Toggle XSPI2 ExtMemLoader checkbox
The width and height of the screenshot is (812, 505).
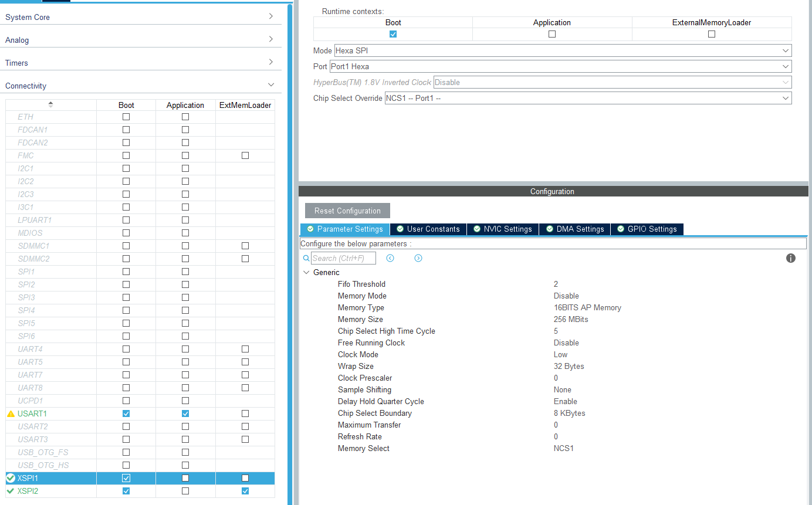[x=245, y=491]
